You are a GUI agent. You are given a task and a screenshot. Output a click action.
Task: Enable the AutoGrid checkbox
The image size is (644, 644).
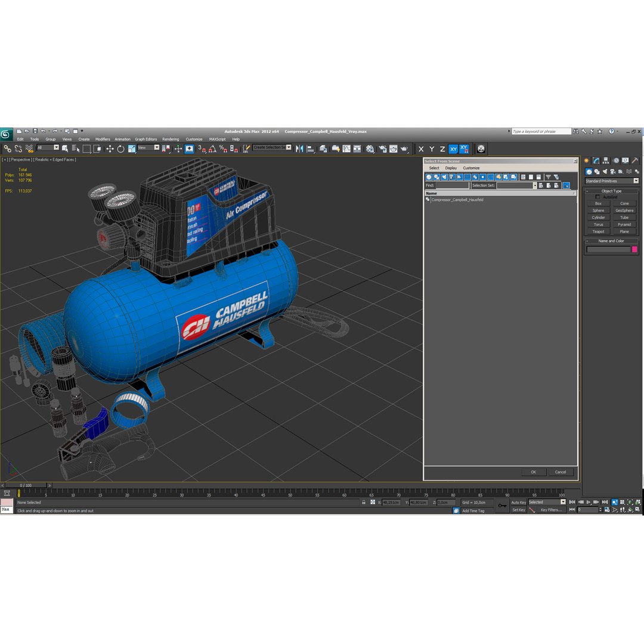pos(597,197)
